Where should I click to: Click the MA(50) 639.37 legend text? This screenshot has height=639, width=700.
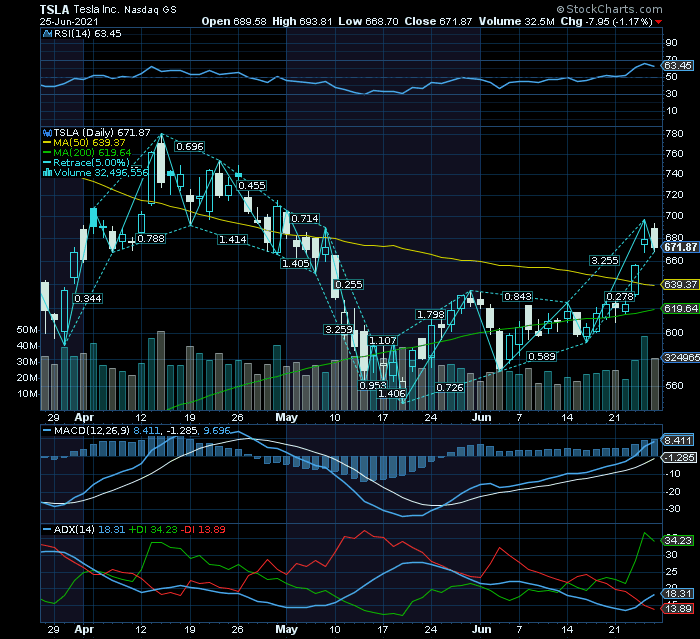pos(89,143)
